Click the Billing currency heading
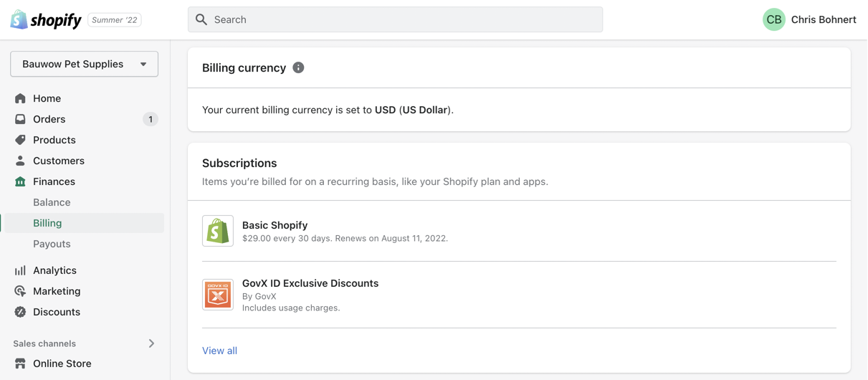The width and height of the screenshot is (868, 380). pos(244,67)
